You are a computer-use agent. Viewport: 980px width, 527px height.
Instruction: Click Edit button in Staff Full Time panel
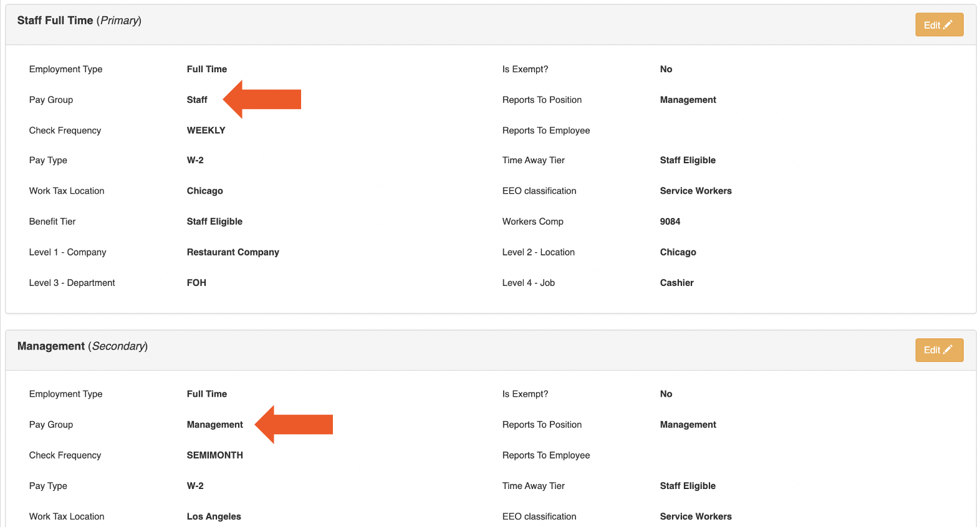pos(938,25)
